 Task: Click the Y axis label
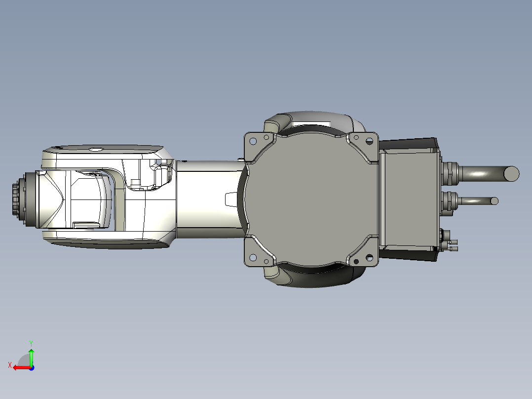31,342
